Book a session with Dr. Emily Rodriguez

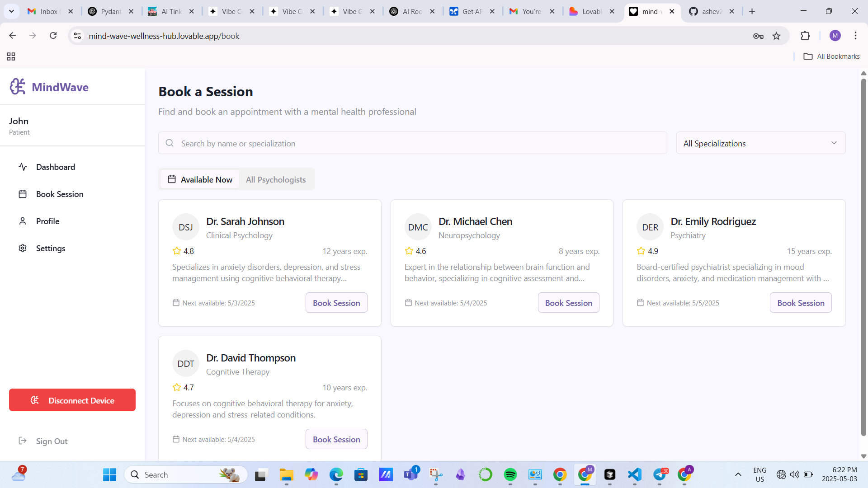pos(800,303)
